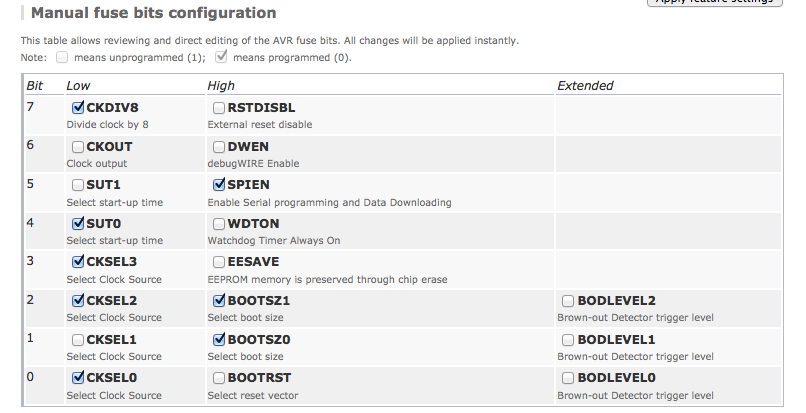Screen dimensions: 806x413
Task: Check the SUT1 start-up time bit
Action: [x=78, y=186]
